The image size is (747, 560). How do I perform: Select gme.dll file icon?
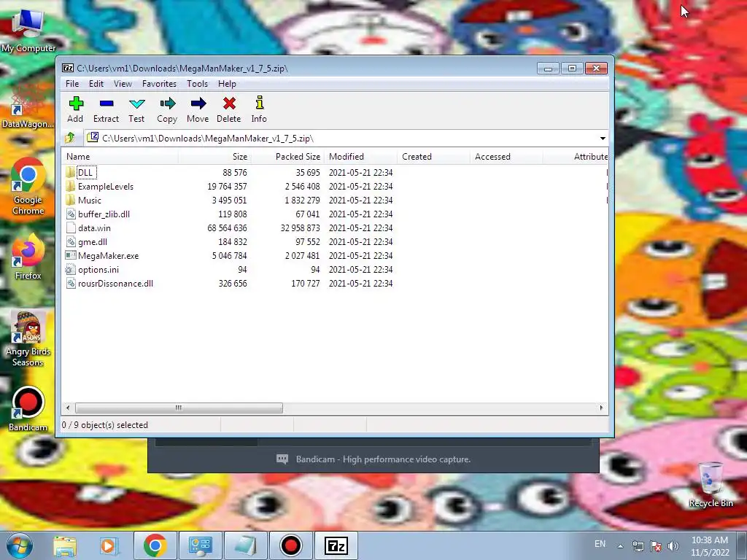(x=71, y=241)
